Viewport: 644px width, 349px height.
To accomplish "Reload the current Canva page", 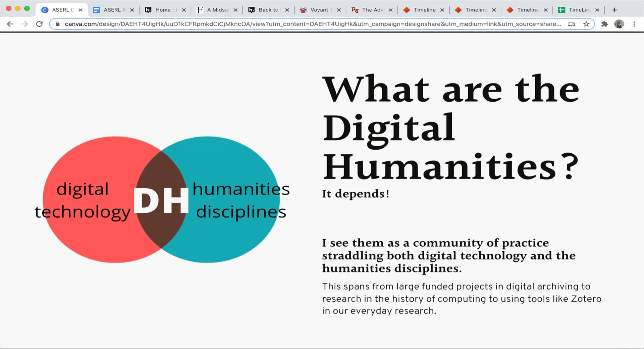I will click(39, 24).
